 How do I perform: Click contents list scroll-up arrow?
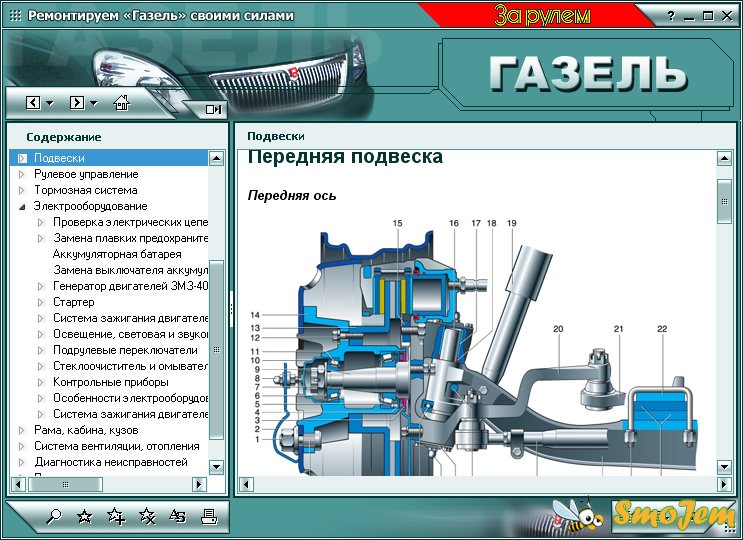point(217,158)
